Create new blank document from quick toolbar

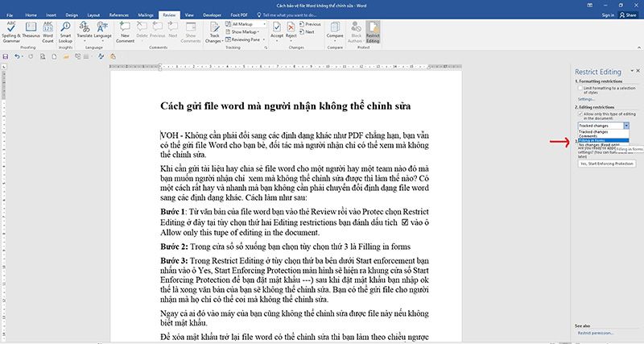click(54, 56)
